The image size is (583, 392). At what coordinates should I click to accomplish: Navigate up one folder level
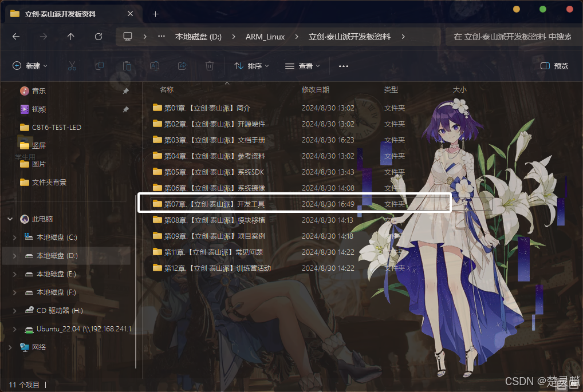[70, 37]
